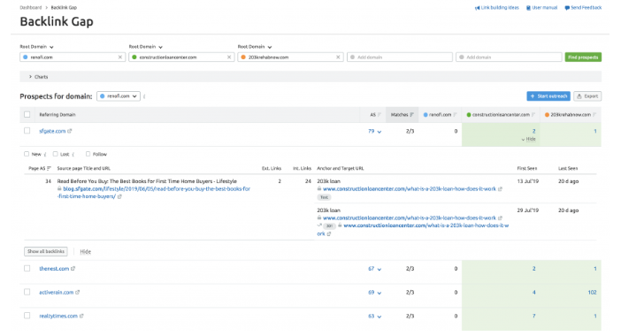
Task: Click the Start outreach button
Action: pos(548,96)
